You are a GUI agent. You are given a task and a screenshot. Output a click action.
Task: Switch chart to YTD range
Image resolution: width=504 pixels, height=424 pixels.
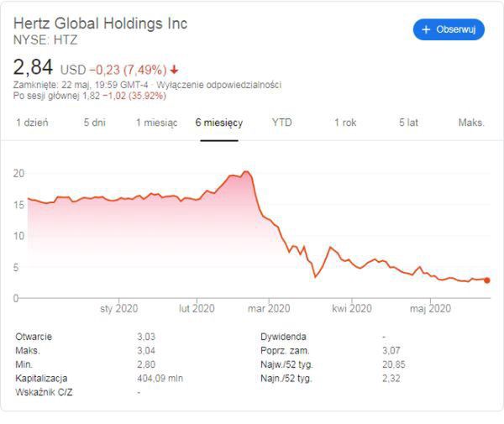[281, 123]
